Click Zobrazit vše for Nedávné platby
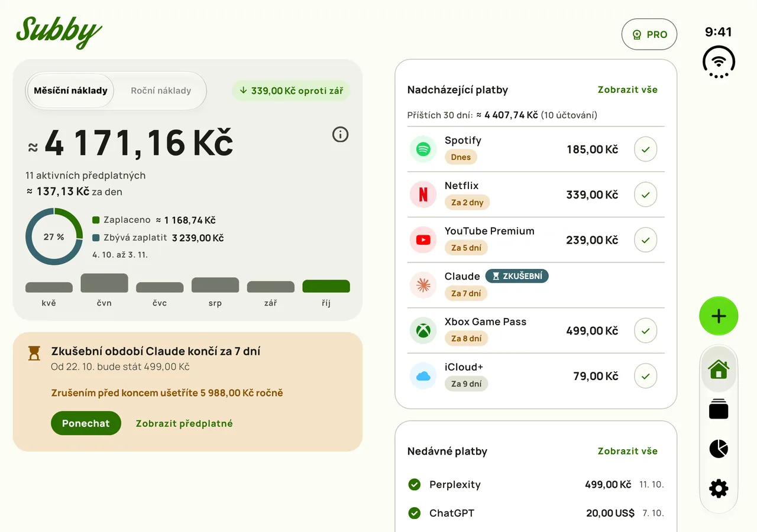The image size is (757, 532). pyautogui.click(x=627, y=451)
